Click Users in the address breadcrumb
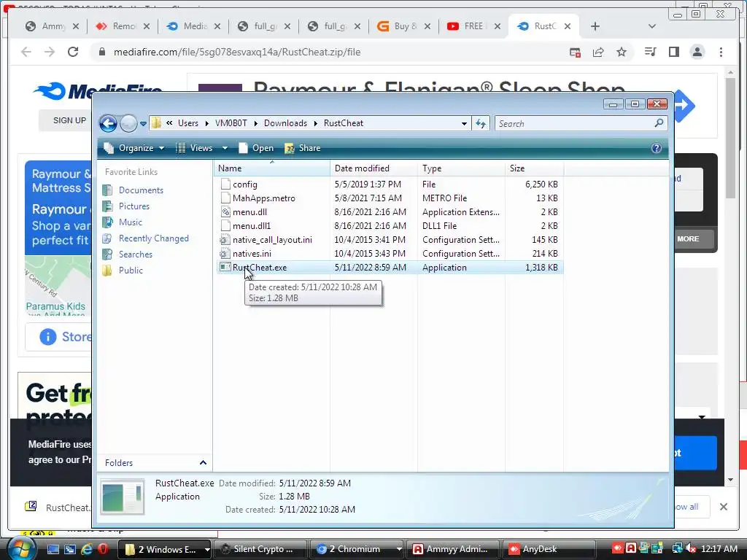 pos(188,123)
